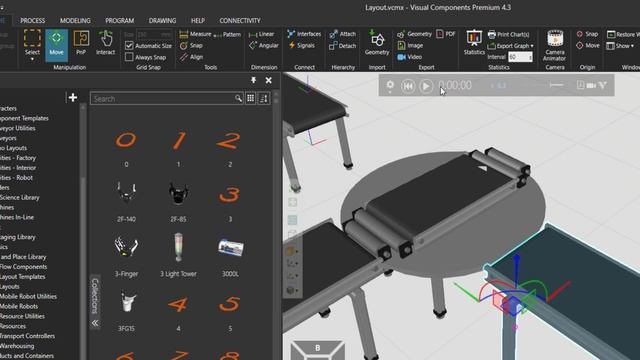Export a Video

[409, 57]
